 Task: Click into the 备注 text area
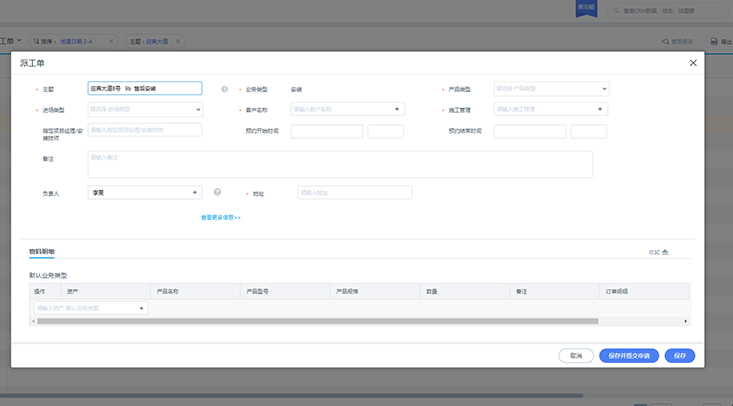coord(340,164)
